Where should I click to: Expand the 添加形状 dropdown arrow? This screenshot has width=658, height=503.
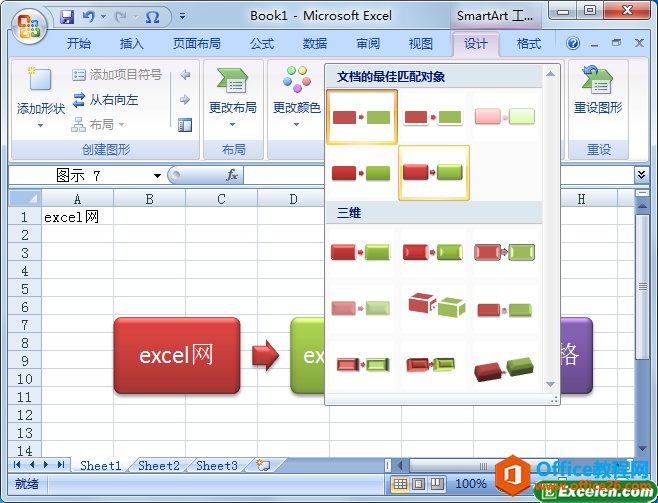pos(40,125)
